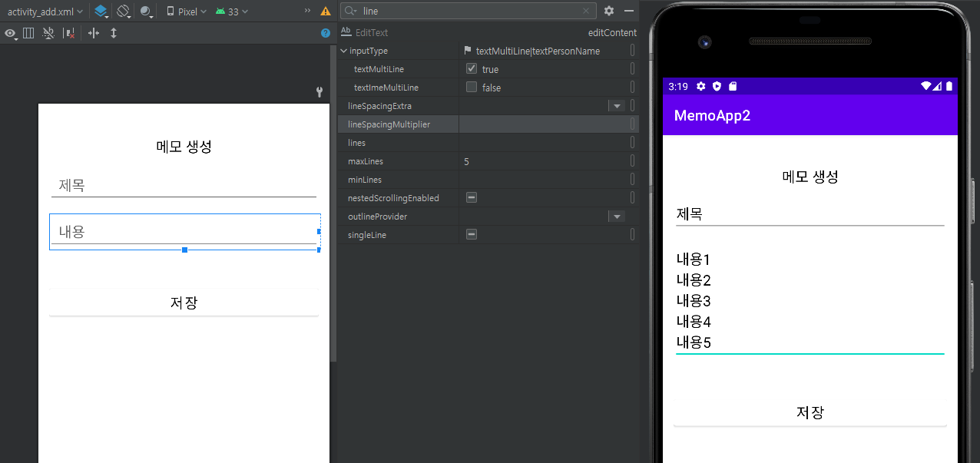Toggle disable autoconnect icon

48,34
